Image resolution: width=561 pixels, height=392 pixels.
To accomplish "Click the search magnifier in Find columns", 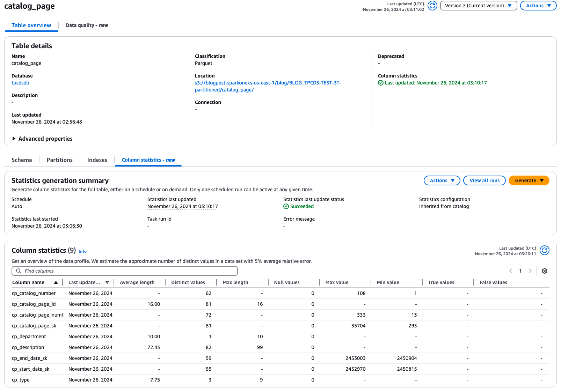I will [19, 271].
